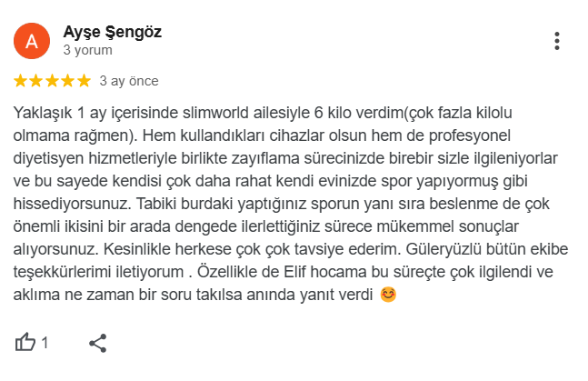Click the word "diyetisyen" in the review
This screenshot has height=381, width=588.
51,158
